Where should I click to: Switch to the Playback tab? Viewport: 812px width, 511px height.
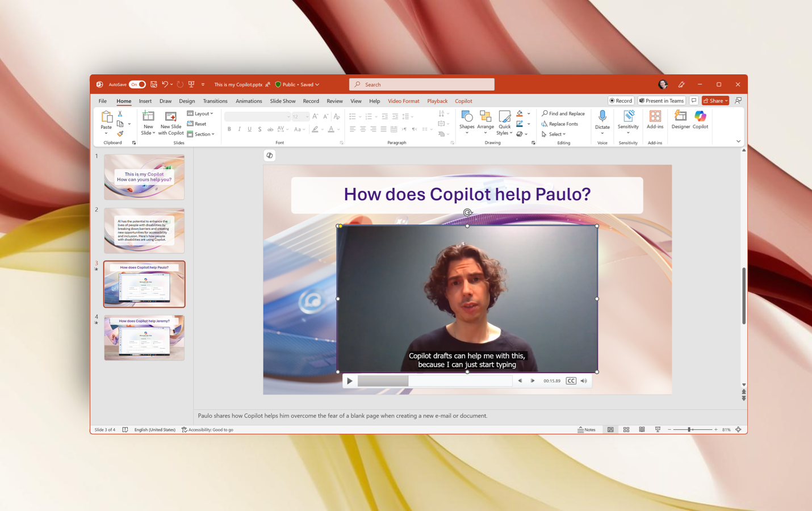tap(437, 101)
